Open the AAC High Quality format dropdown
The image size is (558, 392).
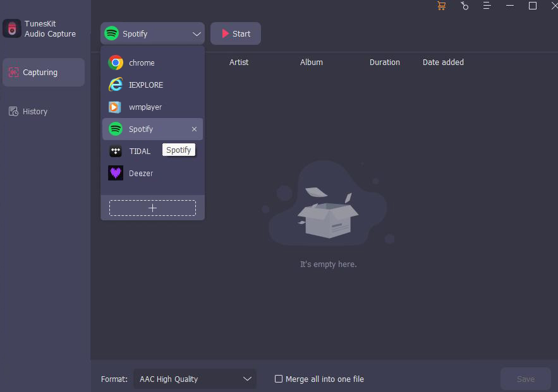[x=195, y=379]
